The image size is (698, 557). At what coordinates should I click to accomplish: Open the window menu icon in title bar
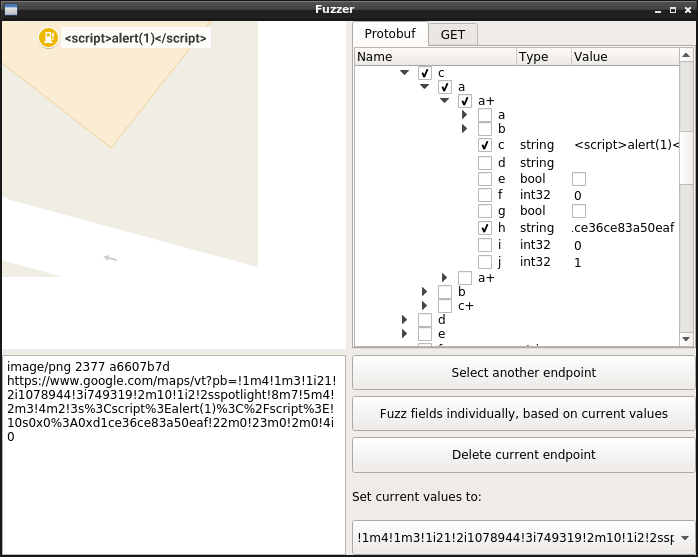tap(11, 9)
